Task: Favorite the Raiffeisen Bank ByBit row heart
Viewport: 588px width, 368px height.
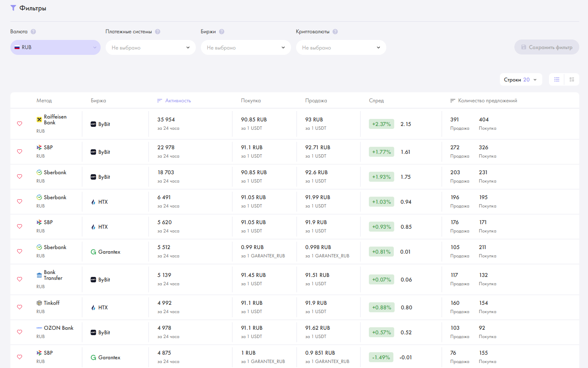Action: click(x=20, y=124)
